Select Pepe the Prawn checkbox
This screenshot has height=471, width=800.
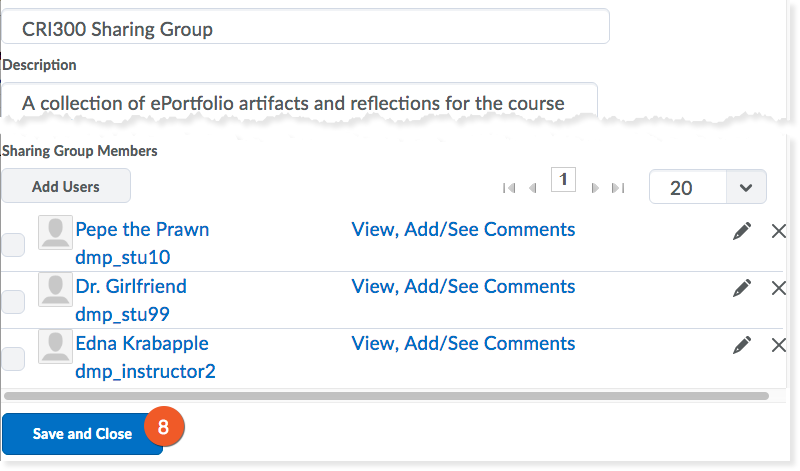click(x=13, y=245)
